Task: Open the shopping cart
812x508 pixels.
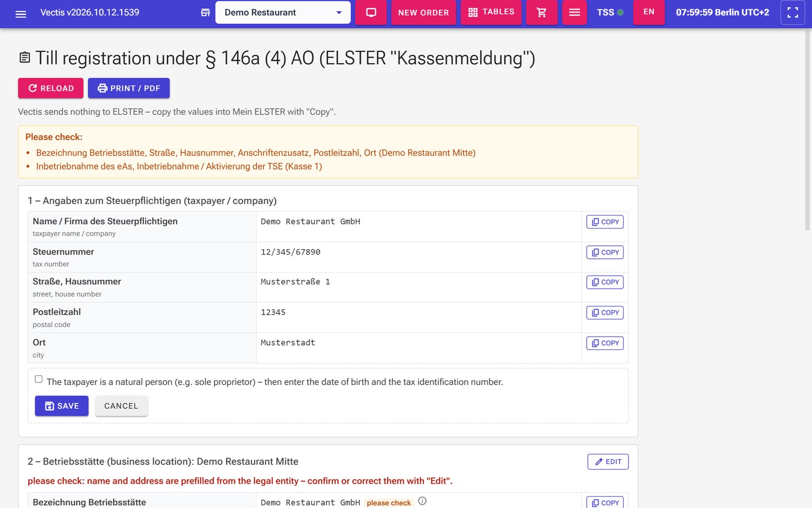Action: (x=541, y=12)
